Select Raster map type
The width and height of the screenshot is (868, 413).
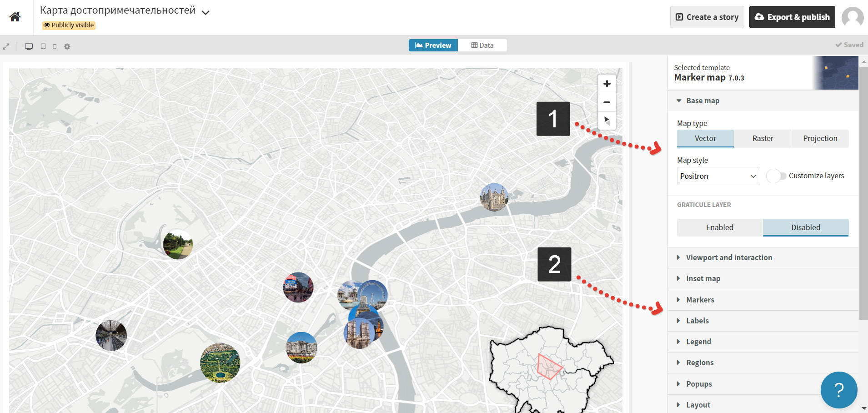763,138
